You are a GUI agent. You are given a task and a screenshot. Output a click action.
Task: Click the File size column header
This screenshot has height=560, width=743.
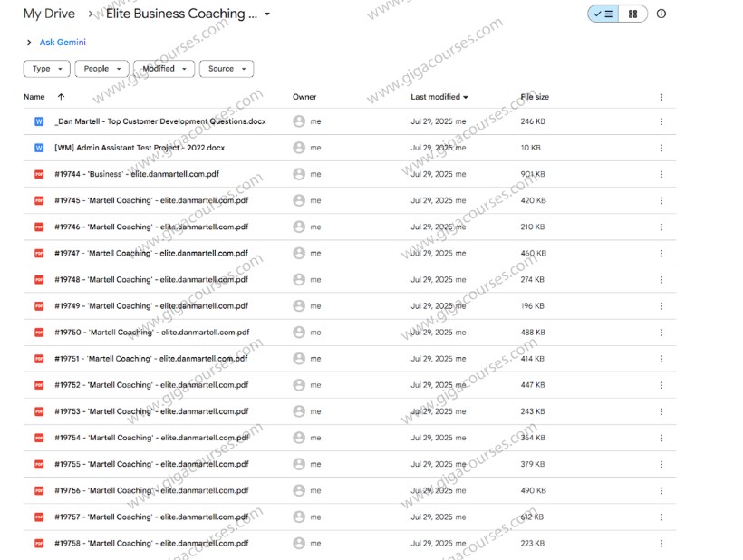[x=535, y=97]
